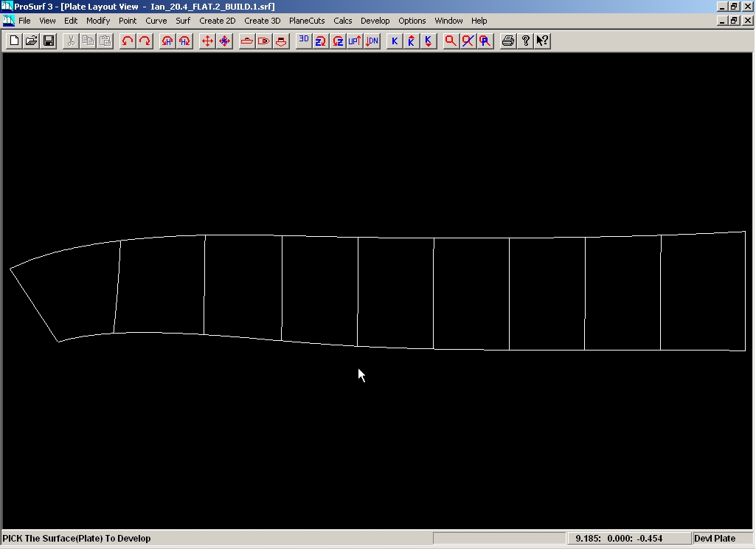Click the plain blue K toolbar icon
This screenshot has height=549, width=756.
[x=395, y=41]
